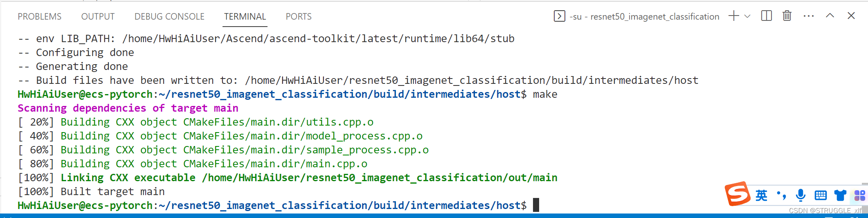Click the Sogou input method logo
868x218 pixels.
(738, 194)
